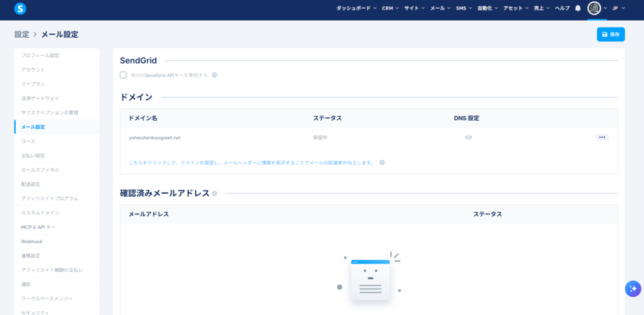Open the AI assistant sparkle button
644x315 pixels.
[632, 288]
